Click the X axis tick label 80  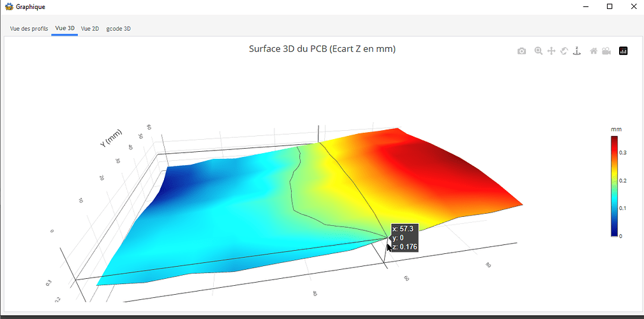(488, 264)
